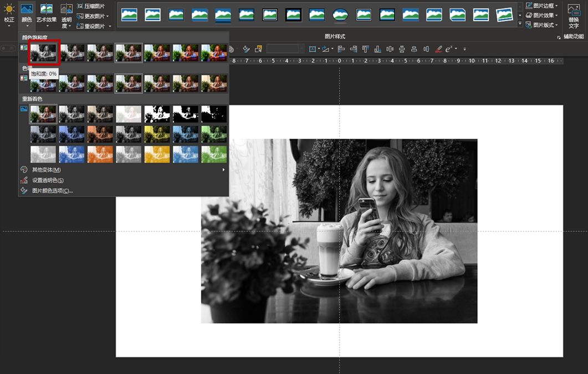Choose the last black-and-white 75% recolor

pyautogui.click(x=214, y=114)
